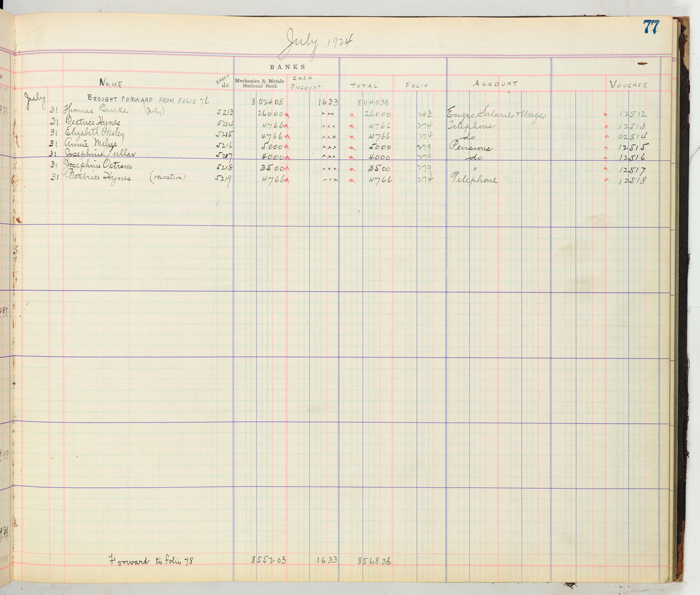Click "Telephone" account in voucher 12518 row

pyautogui.click(x=473, y=179)
